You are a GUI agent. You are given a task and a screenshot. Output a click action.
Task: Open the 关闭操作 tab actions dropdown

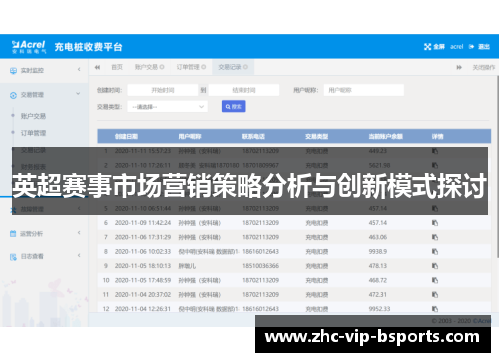click(x=484, y=67)
